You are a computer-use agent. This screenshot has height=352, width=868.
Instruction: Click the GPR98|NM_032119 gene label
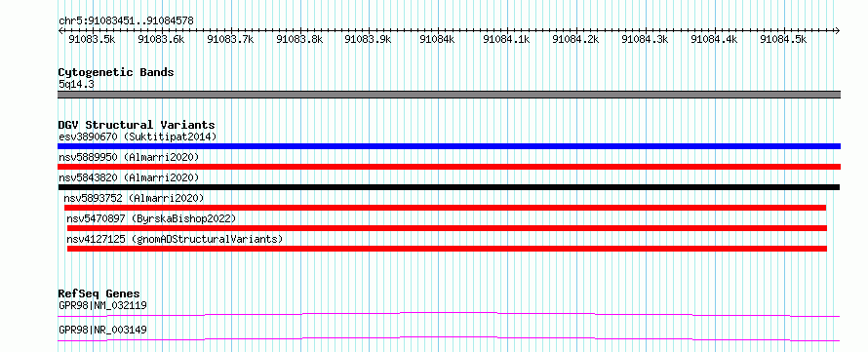pyautogui.click(x=103, y=305)
